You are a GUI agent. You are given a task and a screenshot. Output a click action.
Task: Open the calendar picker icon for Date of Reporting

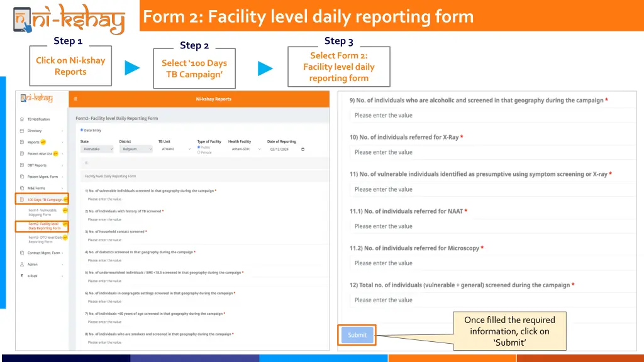(x=303, y=149)
